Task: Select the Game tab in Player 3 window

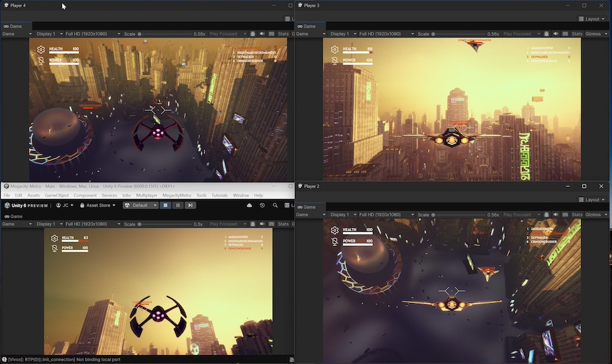Action: [x=307, y=26]
